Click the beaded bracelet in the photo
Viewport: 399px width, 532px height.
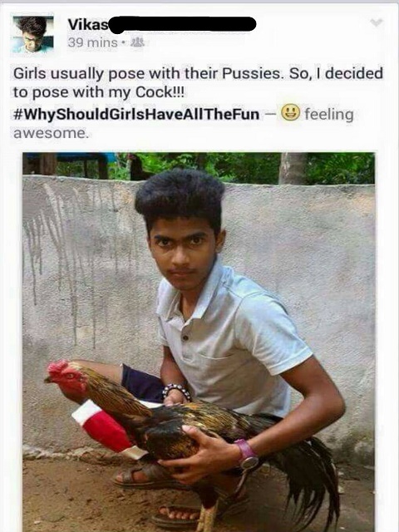(176, 391)
